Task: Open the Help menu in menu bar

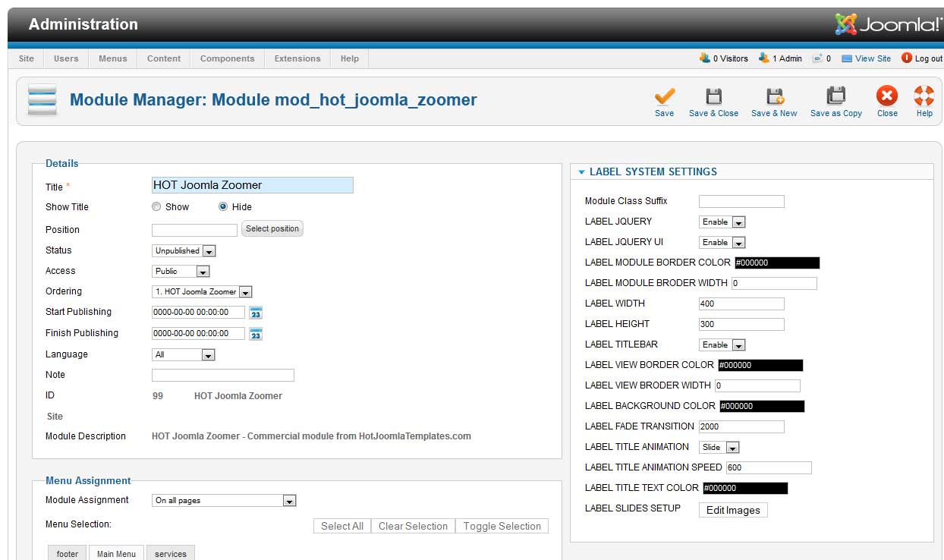Action: pyautogui.click(x=350, y=58)
